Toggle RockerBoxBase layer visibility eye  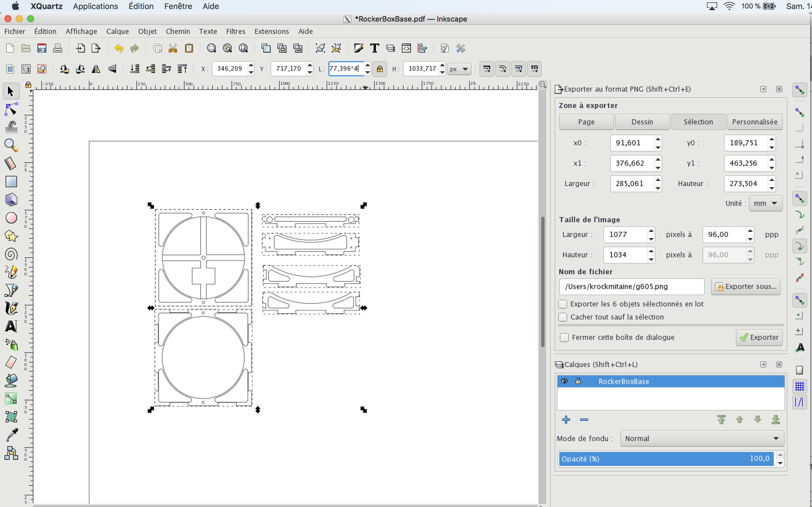565,381
